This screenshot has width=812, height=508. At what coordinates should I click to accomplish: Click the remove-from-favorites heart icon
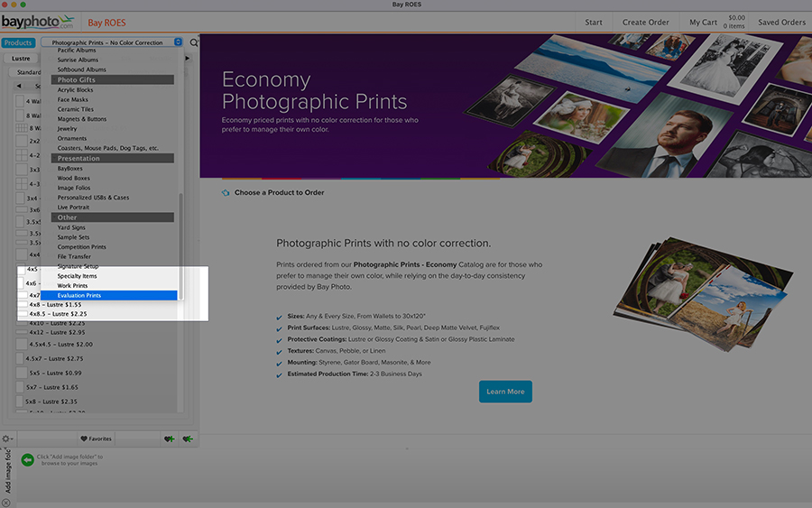click(x=187, y=439)
